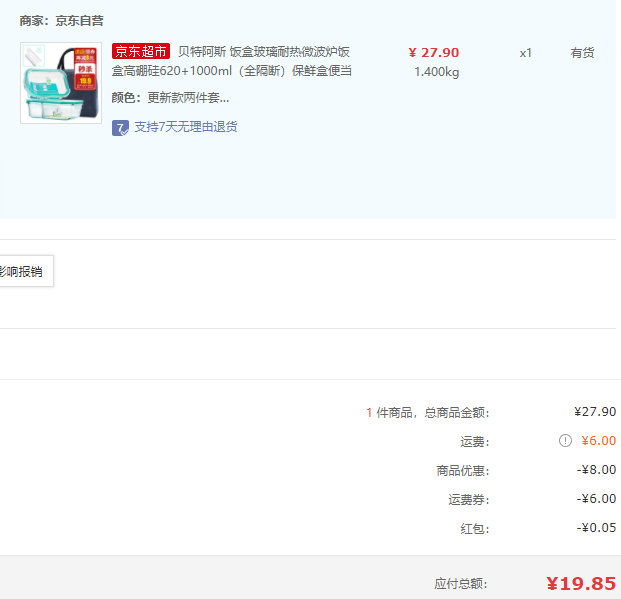Click the 京东超市 red badge
Image resolution: width=621 pixels, height=599 pixels.
pos(141,52)
